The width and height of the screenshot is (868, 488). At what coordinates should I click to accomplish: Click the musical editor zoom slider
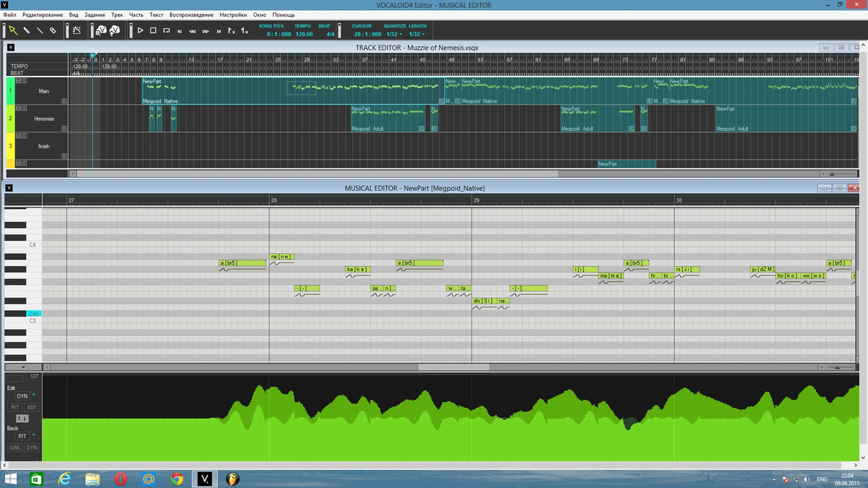[840, 367]
